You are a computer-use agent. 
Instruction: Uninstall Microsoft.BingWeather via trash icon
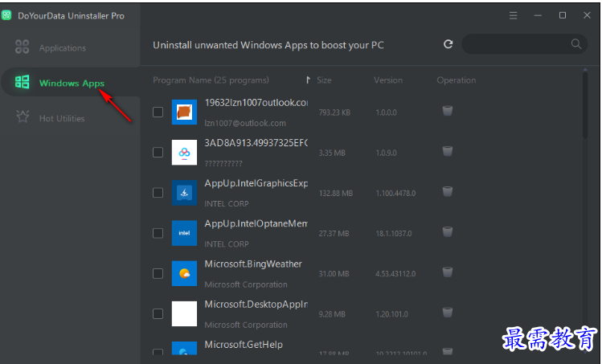(x=447, y=272)
